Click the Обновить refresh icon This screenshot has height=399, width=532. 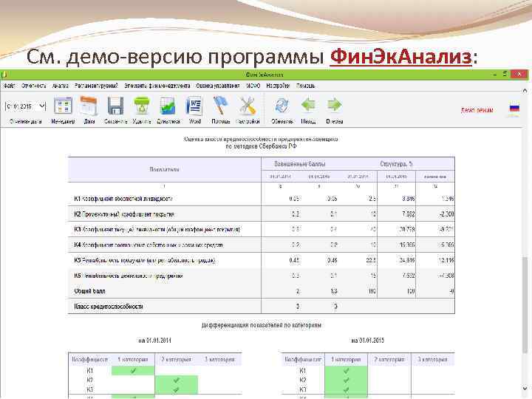point(282,106)
